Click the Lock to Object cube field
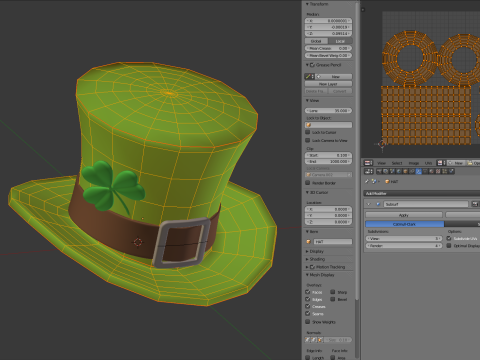Image resolution: width=480 pixels, height=360 pixels. (x=328, y=125)
